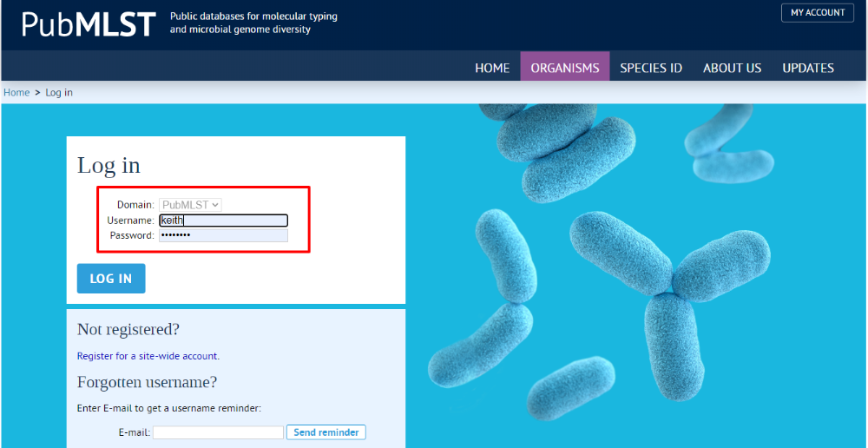Open the UPDATES menu item

807,68
